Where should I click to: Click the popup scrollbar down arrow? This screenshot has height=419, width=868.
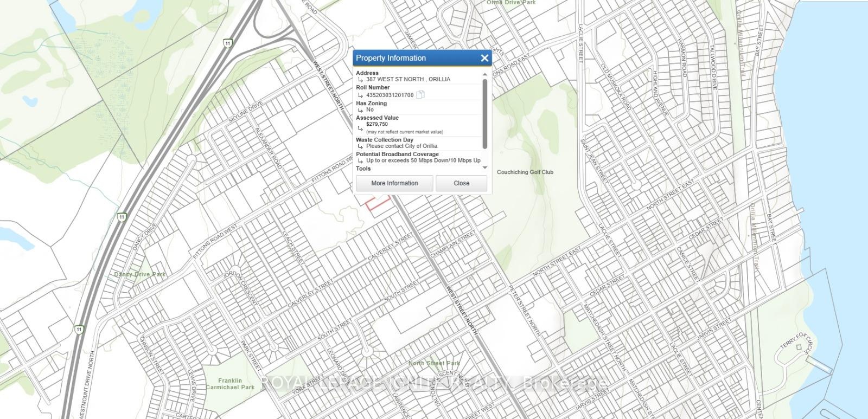485,168
